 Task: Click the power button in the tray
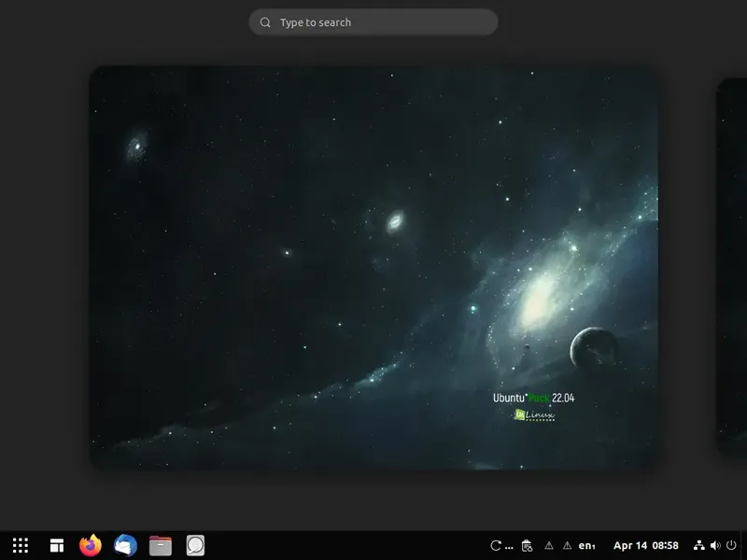[733, 545]
